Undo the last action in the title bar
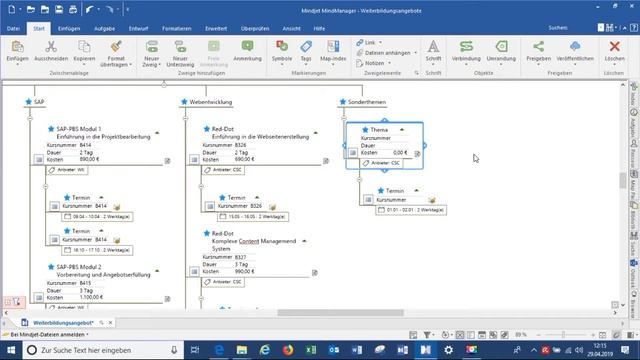The height and width of the screenshot is (360, 640). coord(90,9)
